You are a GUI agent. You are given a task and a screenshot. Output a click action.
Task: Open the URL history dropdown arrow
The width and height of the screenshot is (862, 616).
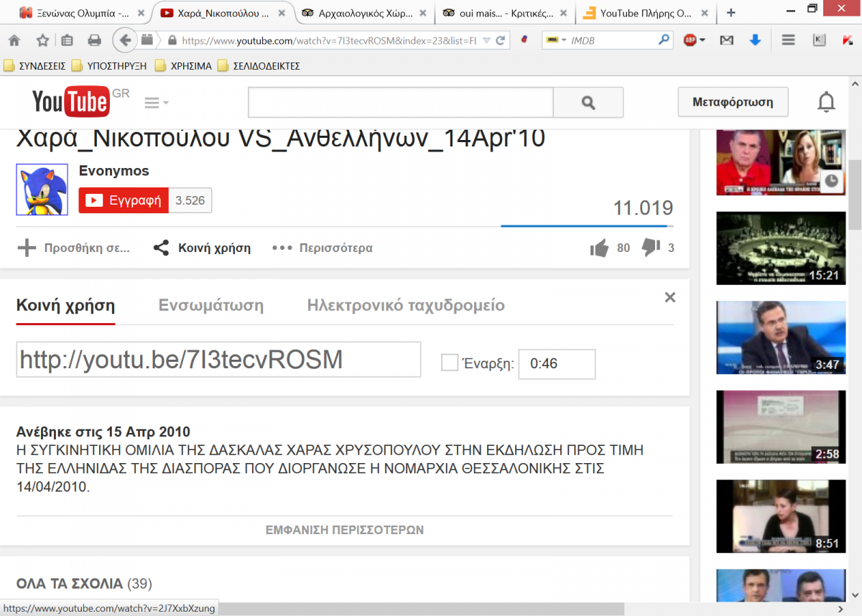(487, 40)
